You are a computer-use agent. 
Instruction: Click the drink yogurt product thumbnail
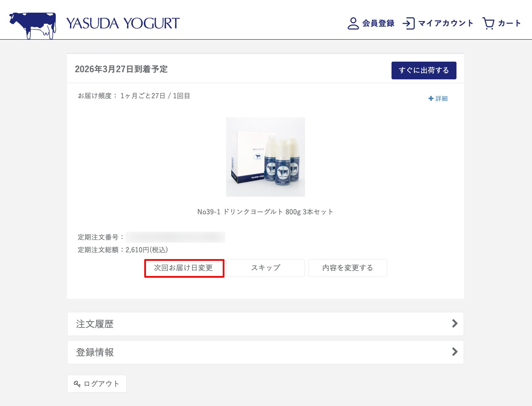pyautogui.click(x=265, y=157)
